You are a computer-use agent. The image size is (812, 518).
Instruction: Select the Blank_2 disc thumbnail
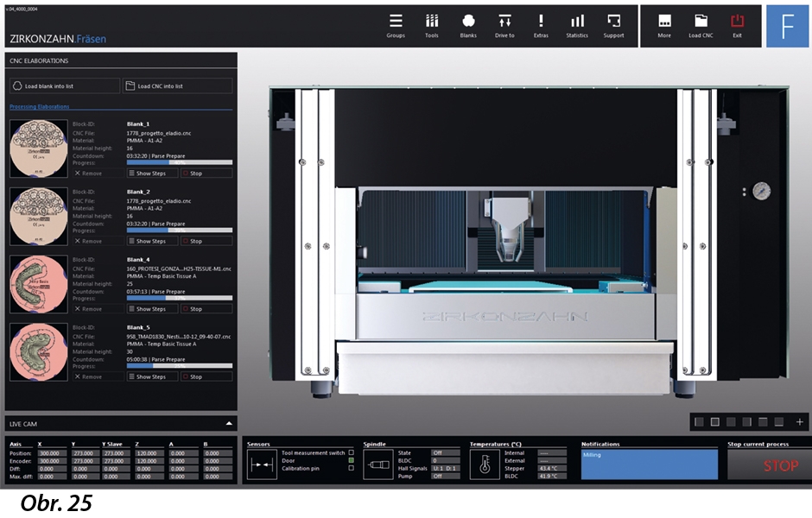pos(39,217)
